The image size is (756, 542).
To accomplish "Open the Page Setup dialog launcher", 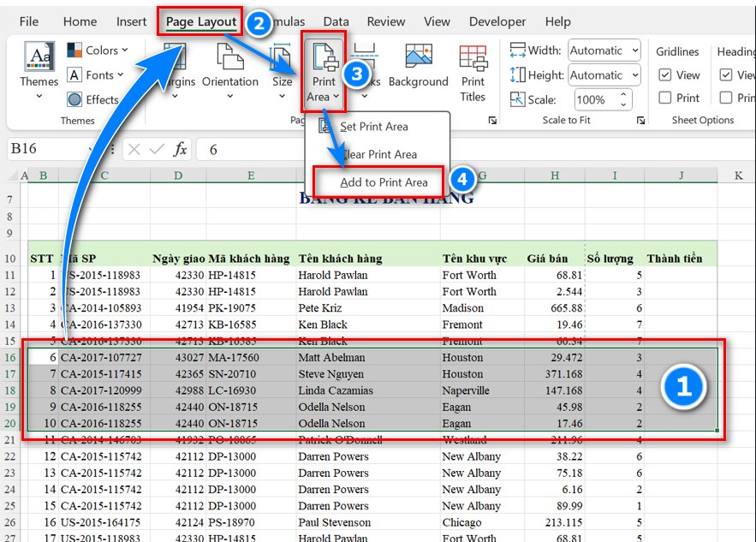I will click(492, 121).
